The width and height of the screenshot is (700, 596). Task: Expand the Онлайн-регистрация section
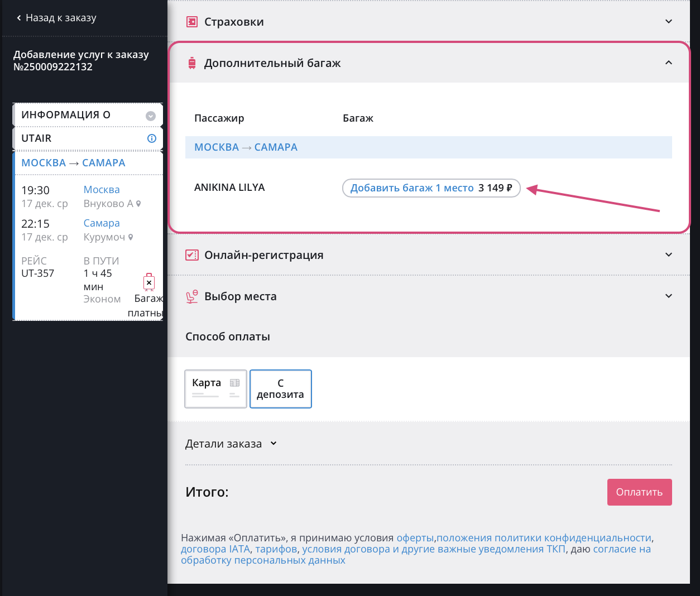tap(669, 255)
